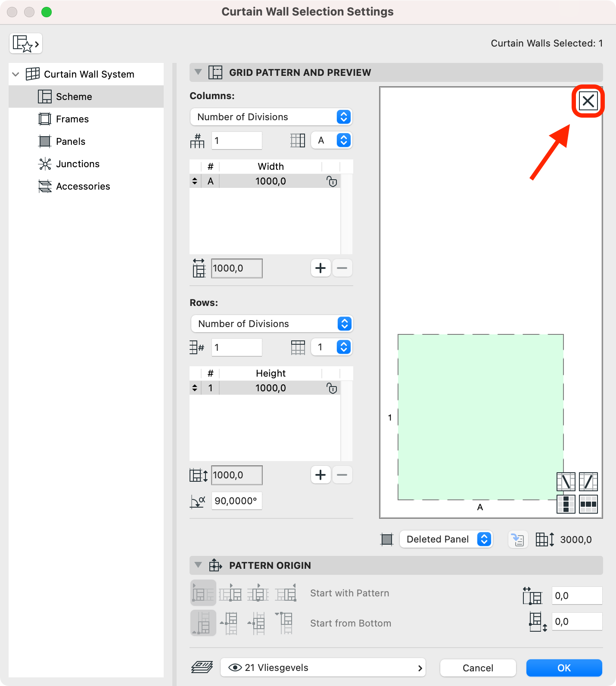Open the row 1 selector dropdown

(332, 347)
